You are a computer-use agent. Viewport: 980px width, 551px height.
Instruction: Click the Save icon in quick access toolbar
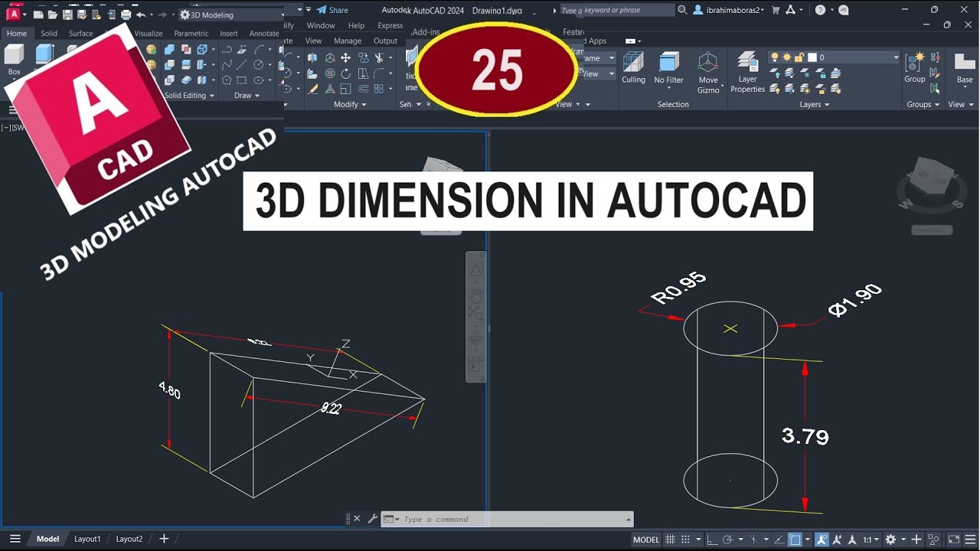(x=67, y=15)
